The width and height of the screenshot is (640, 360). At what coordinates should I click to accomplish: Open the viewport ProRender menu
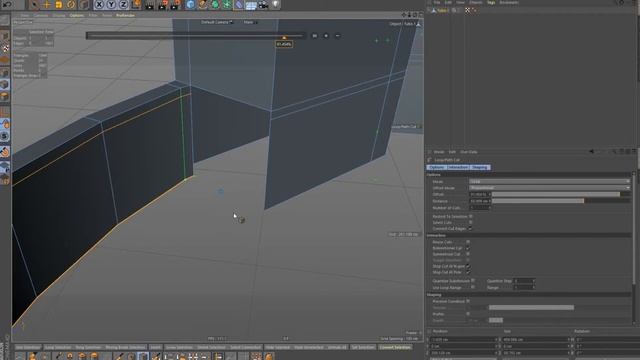click(x=125, y=16)
